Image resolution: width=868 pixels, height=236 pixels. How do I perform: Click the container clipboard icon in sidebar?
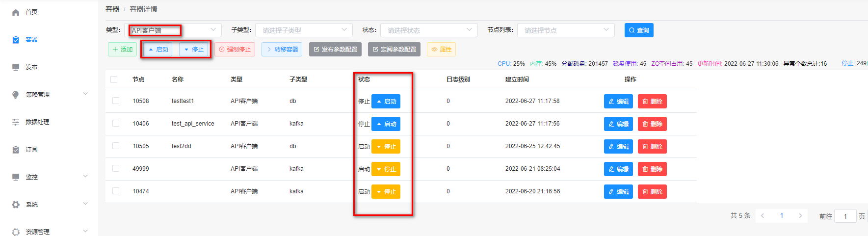point(16,40)
